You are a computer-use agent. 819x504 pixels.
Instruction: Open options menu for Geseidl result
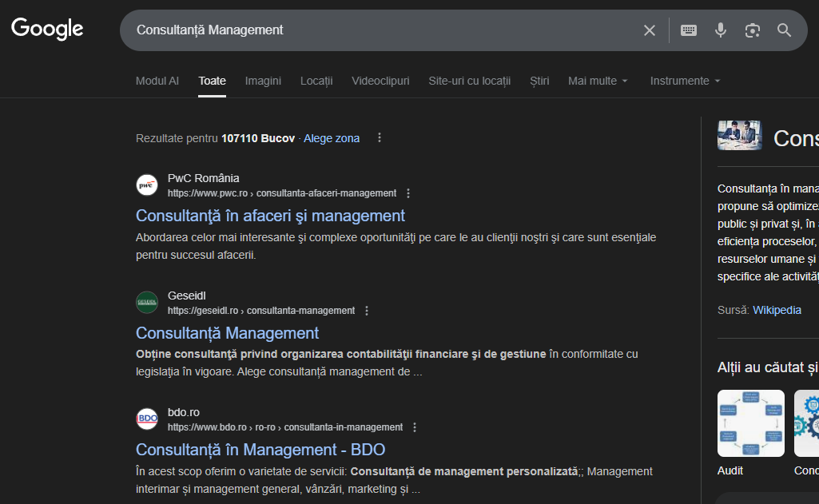point(367,311)
